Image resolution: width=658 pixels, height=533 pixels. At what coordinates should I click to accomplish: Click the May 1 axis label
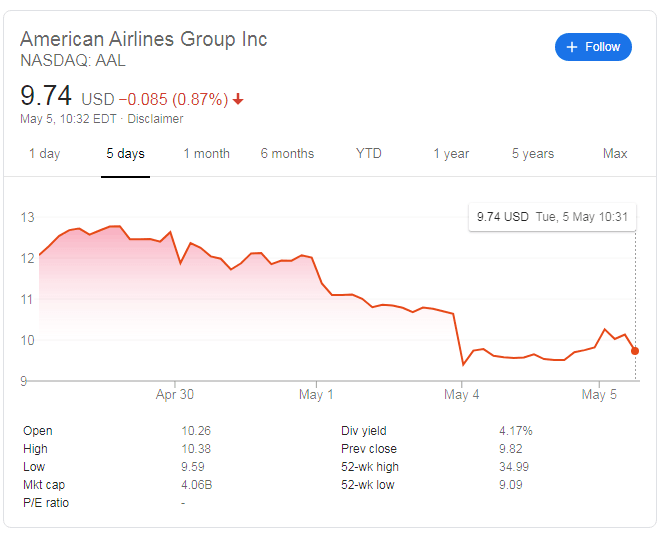pos(316,395)
